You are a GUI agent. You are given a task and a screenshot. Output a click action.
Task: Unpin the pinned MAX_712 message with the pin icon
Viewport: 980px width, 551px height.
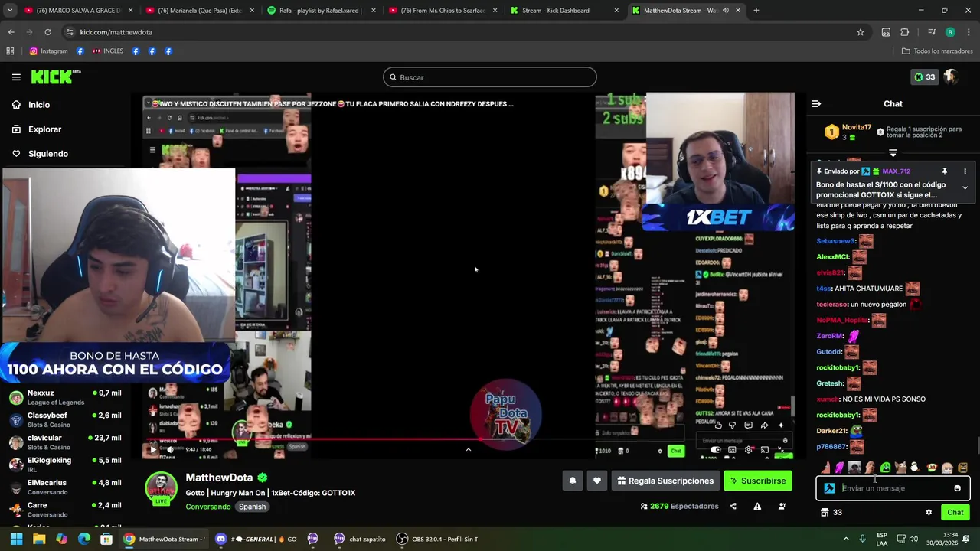(x=945, y=171)
